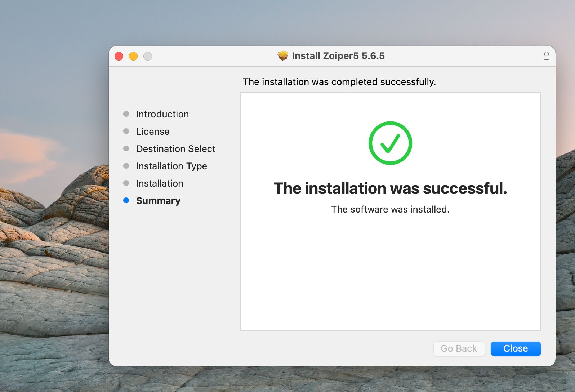Close the installer with the red window button
This screenshot has height=392, width=575.
(119, 56)
